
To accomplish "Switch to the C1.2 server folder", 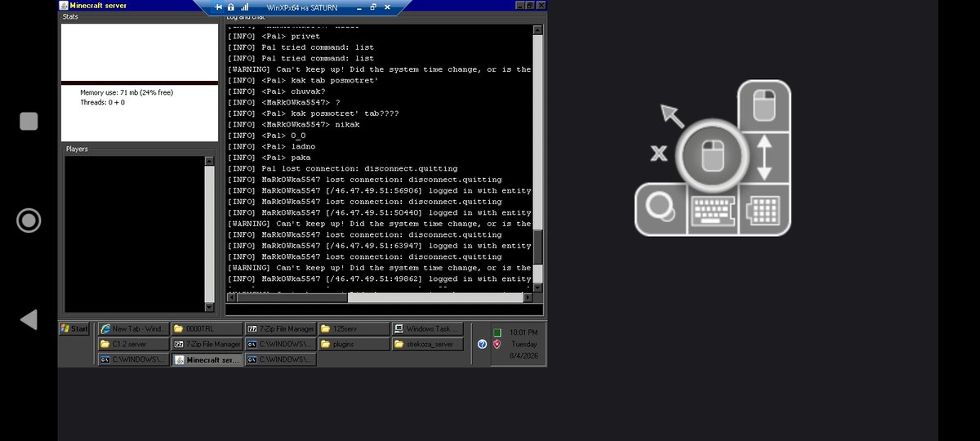I will pos(132,344).
